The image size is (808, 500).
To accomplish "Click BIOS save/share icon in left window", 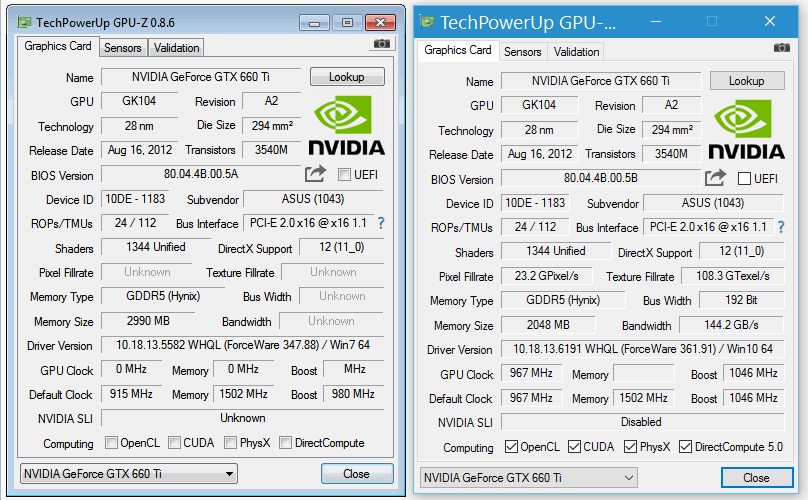I will pos(315,174).
